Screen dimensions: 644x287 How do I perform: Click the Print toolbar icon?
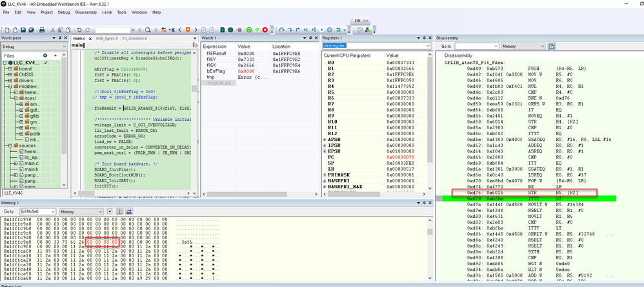[x=42, y=30]
